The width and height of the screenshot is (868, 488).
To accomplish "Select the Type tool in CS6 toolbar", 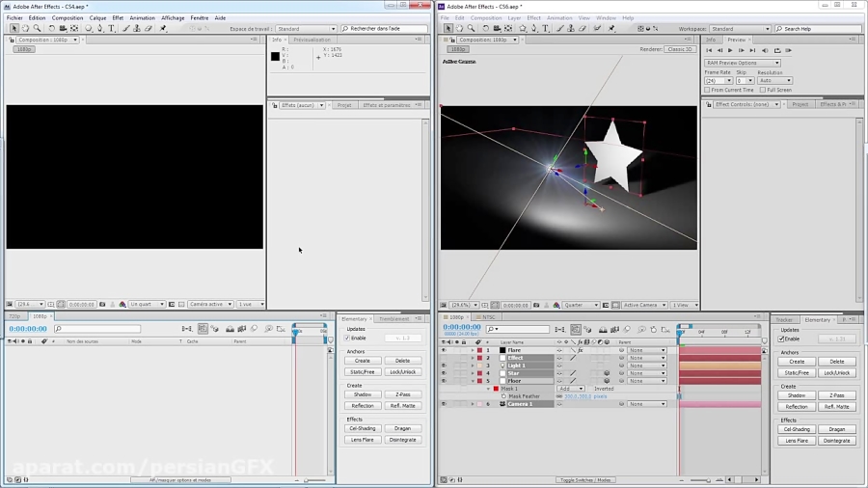I will pyautogui.click(x=545, y=28).
